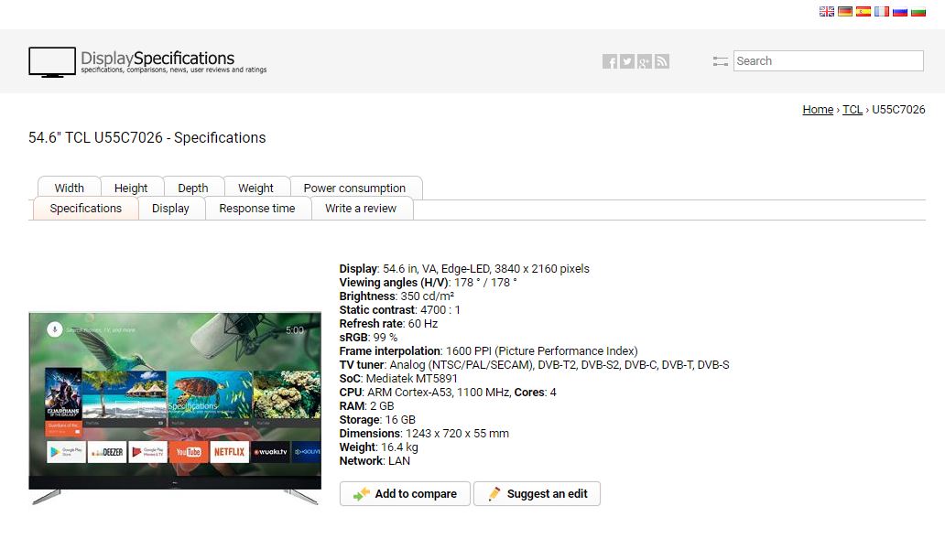Click the 'Refresh rate: 60 Hz' line
This screenshot has width=945, height=560.
pos(389,324)
